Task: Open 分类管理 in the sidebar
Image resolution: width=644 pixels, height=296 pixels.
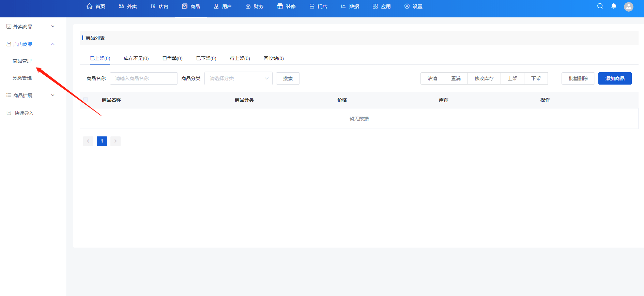Action: click(x=22, y=78)
